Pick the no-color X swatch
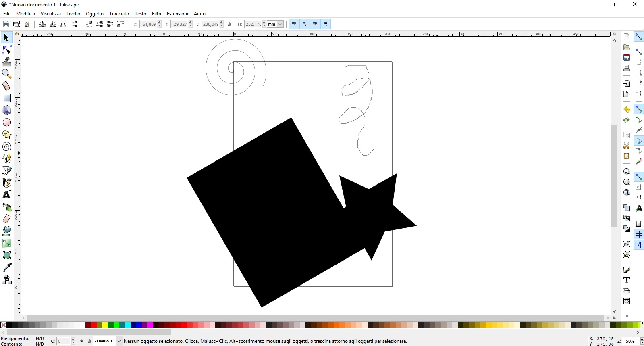 (x=4, y=325)
